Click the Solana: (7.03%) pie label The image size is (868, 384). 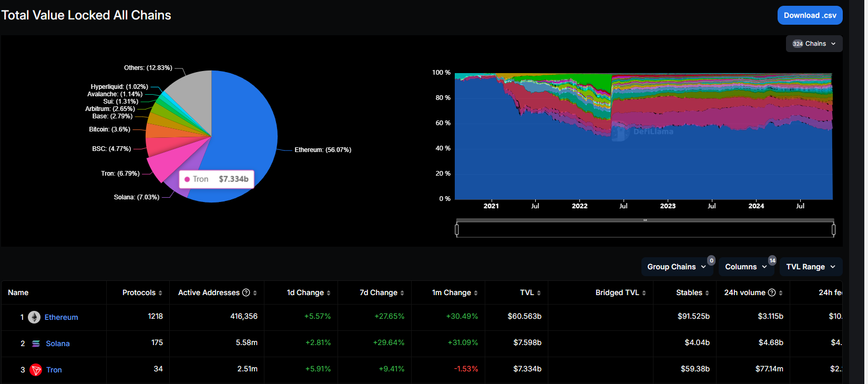pyautogui.click(x=137, y=197)
